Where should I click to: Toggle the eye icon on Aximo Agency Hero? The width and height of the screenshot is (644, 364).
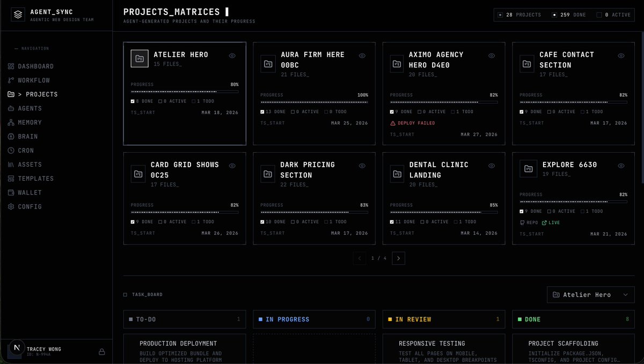click(492, 56)
